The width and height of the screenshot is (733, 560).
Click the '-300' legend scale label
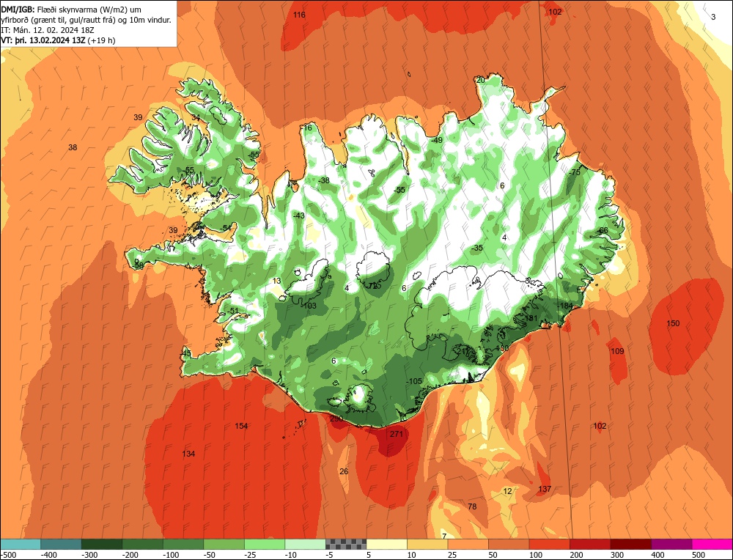click(89, 555)
